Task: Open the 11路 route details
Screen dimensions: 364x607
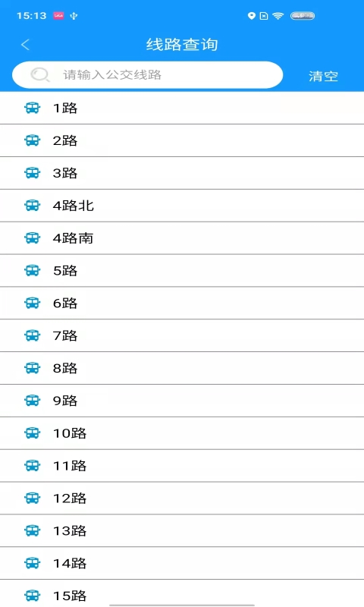Action: click(x=182, y=466)
